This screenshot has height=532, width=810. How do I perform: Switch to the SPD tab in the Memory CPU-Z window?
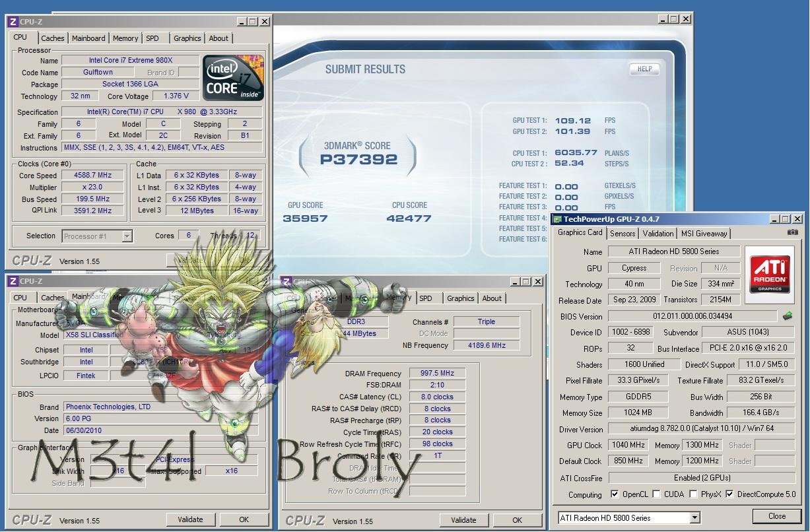(x=426, y=298)
